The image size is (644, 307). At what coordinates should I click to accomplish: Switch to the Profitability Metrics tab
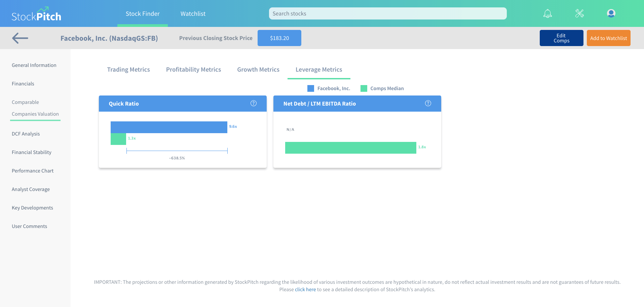coord(193,70)
